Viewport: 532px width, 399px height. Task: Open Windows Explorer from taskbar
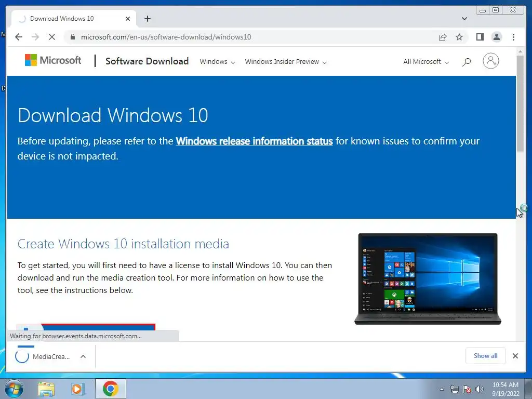[46, 389]
